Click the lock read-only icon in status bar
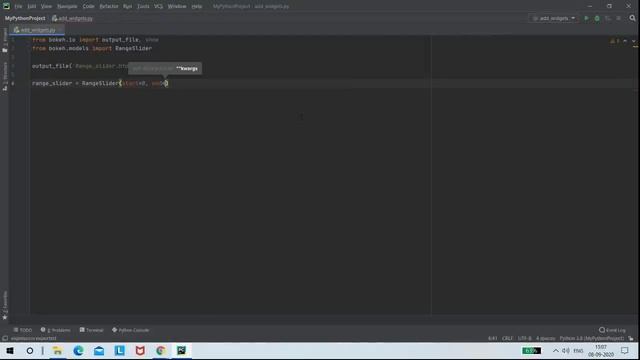The height and width of the screenshot is (360, 640). 631,338
